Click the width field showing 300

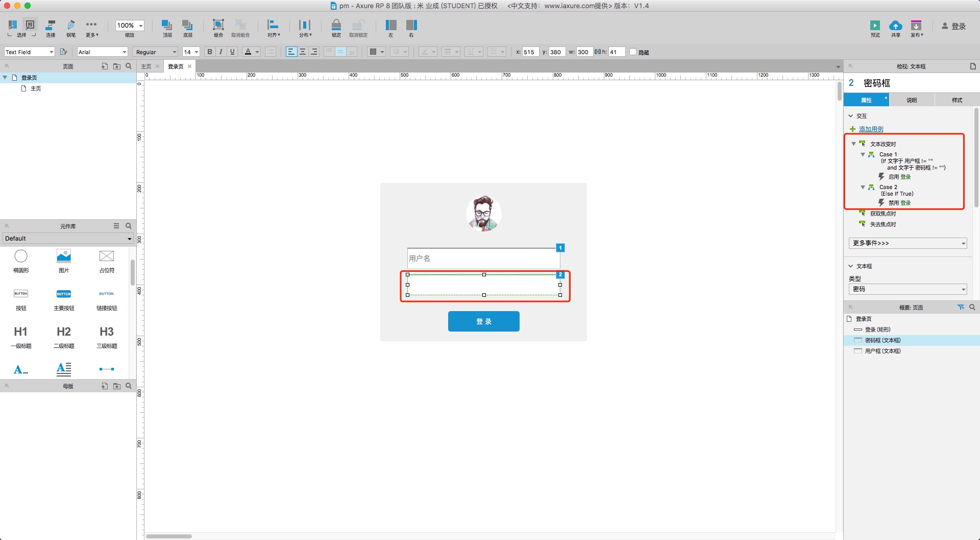[x=584, y=52]
